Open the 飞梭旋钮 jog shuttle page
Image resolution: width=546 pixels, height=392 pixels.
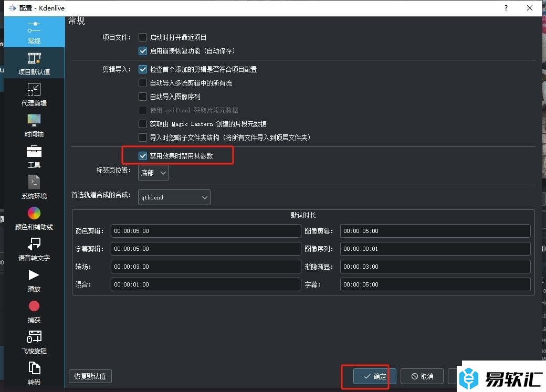tap(34, 342)
